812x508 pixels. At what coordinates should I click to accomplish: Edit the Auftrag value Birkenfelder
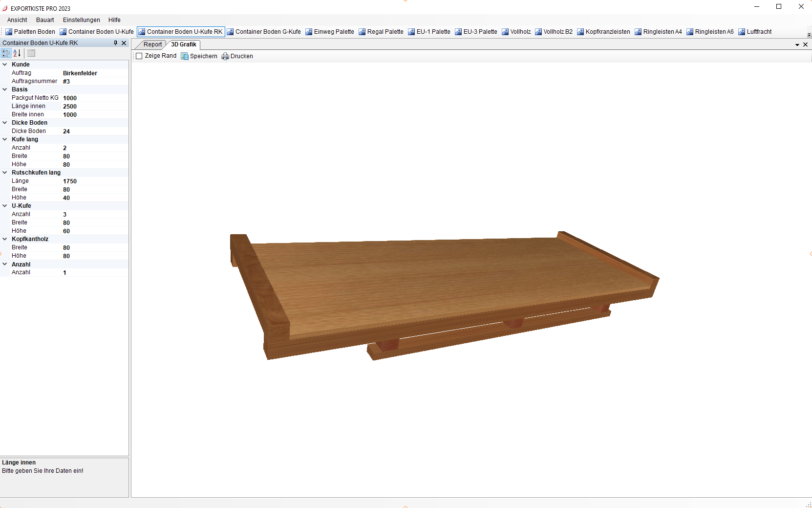pos(95,73)
